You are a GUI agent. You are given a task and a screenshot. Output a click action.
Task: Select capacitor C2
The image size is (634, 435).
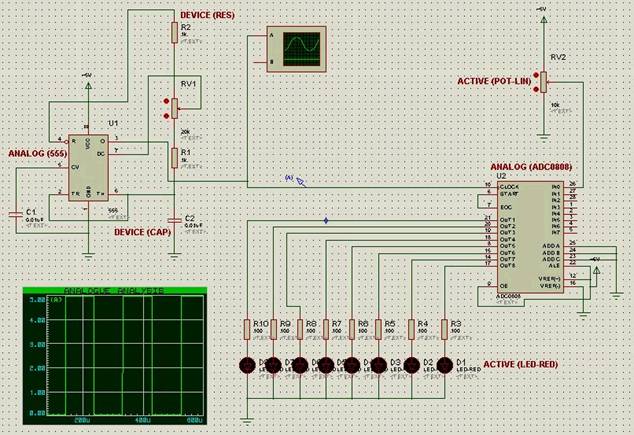[x=174, y=220]
